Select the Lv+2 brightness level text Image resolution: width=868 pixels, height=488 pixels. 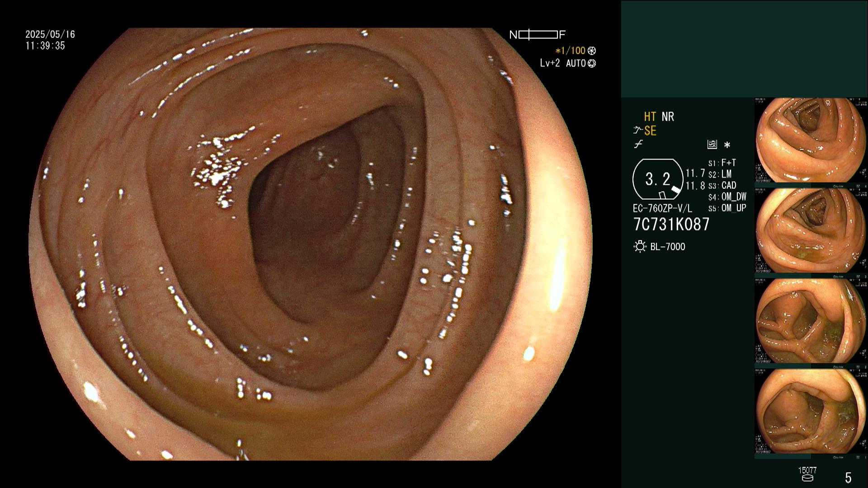pyautogui.click(x=550, y=63)
